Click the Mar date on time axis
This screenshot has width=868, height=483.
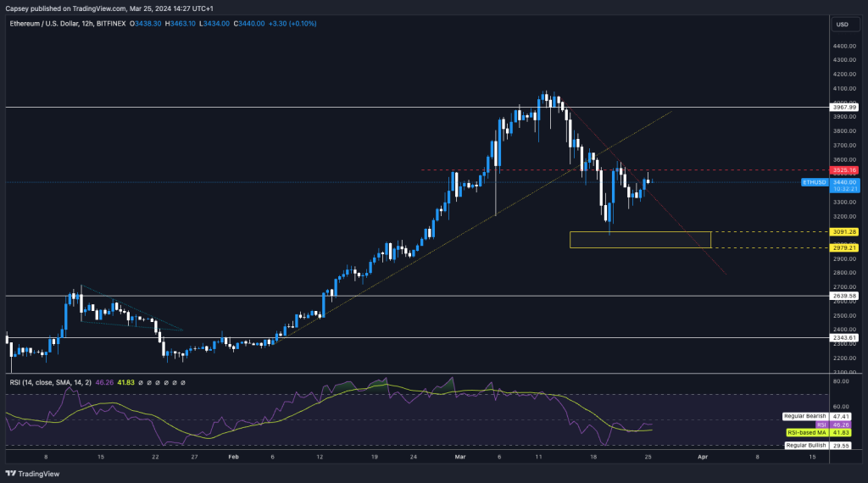[x=461, y=454]
